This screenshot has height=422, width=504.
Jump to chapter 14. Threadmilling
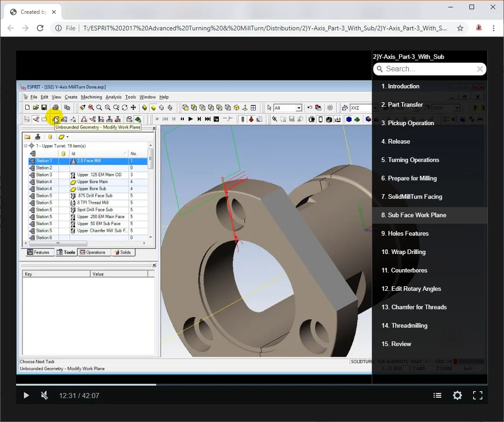(429, 325)
